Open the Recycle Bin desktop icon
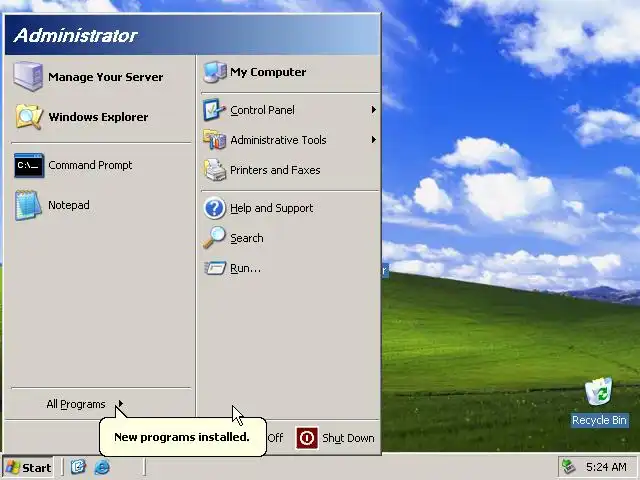The width and height of the screenshot is (640, 480). tap(599, 392)
